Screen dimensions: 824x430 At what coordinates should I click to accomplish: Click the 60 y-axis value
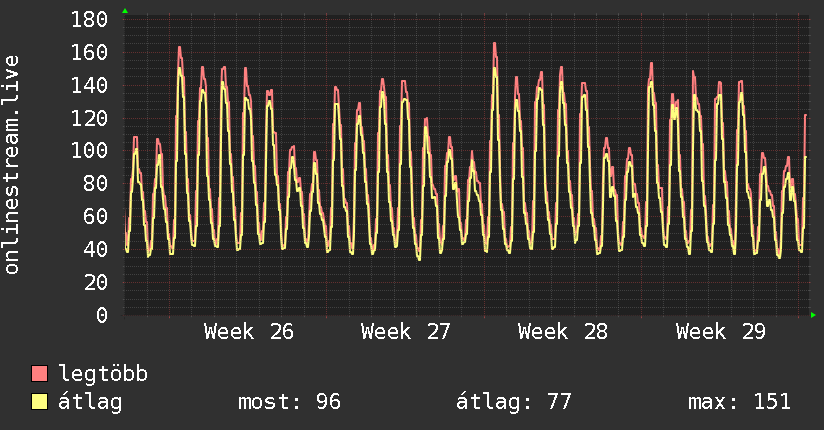click(x=96, y=217)
